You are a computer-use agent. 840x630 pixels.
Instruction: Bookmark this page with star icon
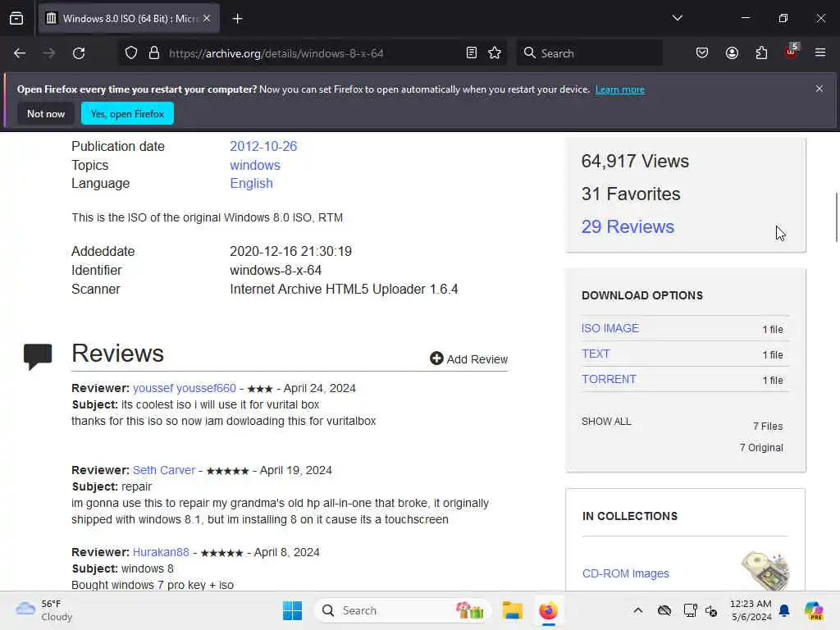(495, 53)
